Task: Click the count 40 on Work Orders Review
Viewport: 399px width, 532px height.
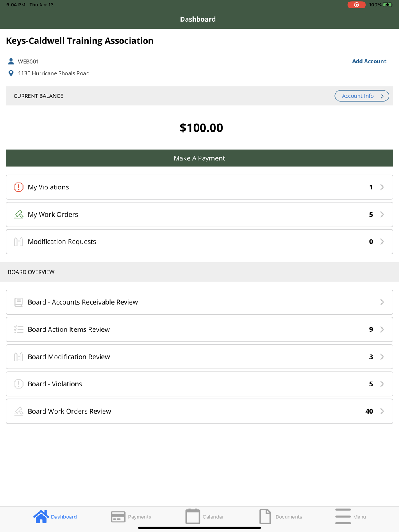Action: tap(369, 411)
